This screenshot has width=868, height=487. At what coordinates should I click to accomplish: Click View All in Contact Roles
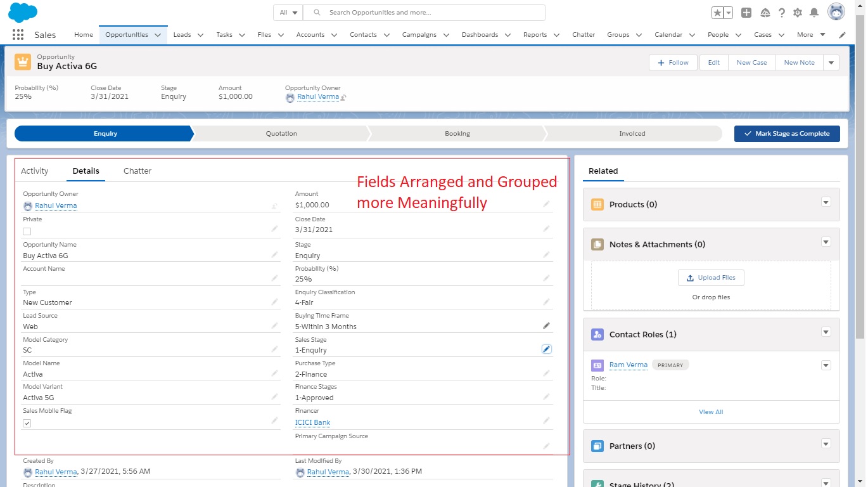[711, 412]
